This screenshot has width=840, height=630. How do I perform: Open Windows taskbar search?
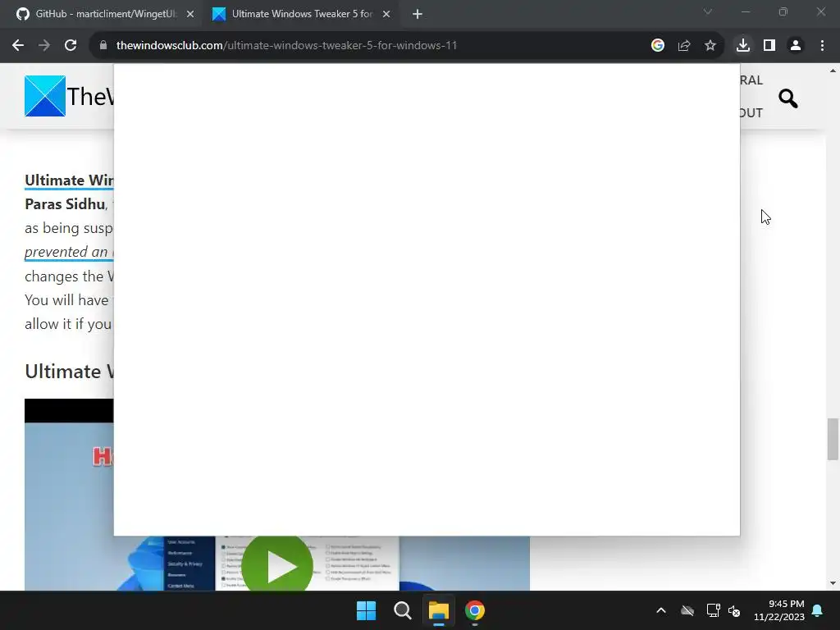click(402, 610)
